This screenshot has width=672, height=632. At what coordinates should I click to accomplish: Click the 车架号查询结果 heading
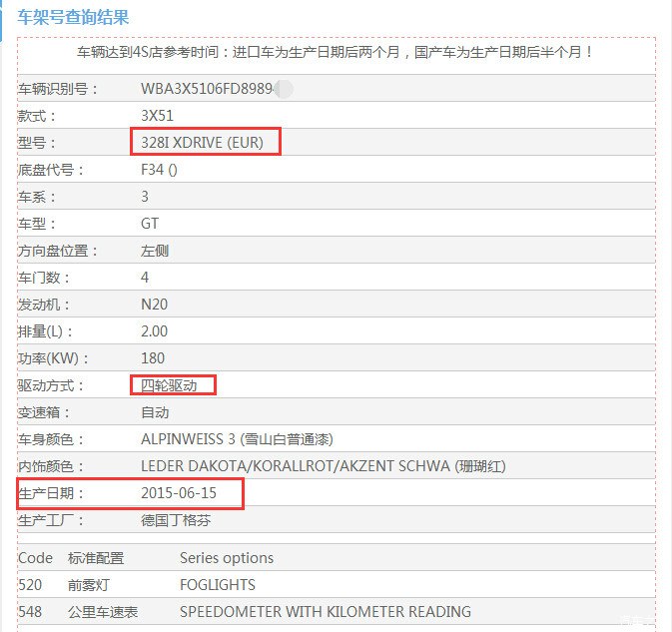coord(73,17)
